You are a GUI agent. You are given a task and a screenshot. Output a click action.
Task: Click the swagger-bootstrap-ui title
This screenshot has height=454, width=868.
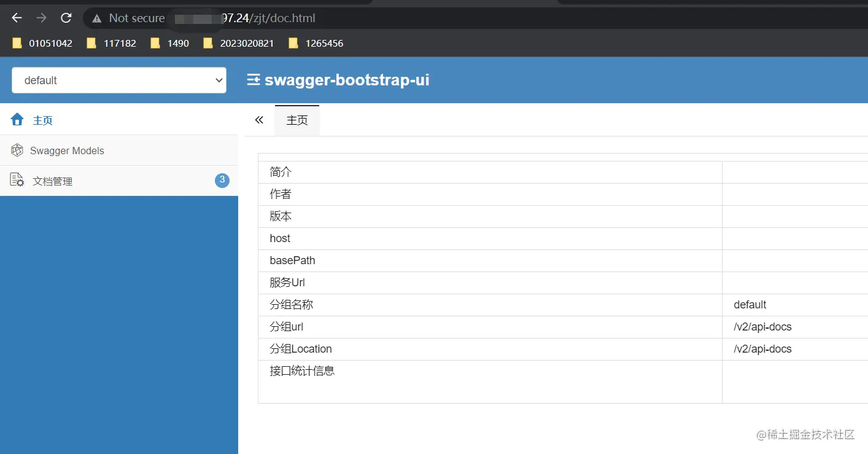pos(347,80)
